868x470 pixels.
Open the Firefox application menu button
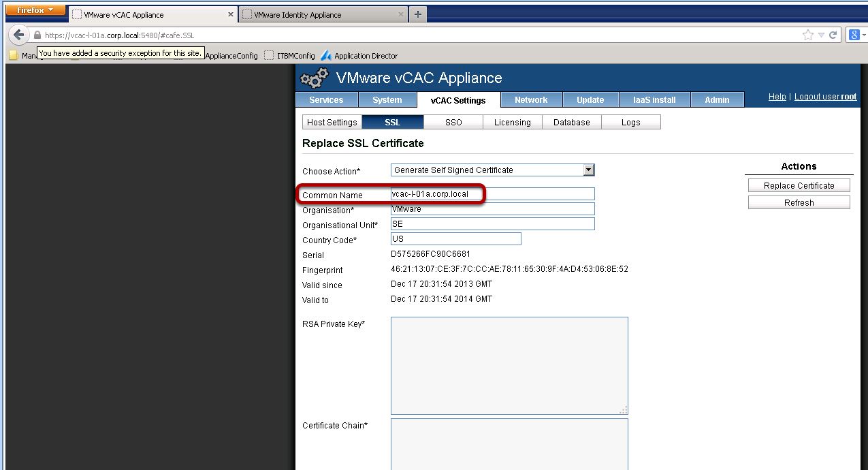(36, 10)
